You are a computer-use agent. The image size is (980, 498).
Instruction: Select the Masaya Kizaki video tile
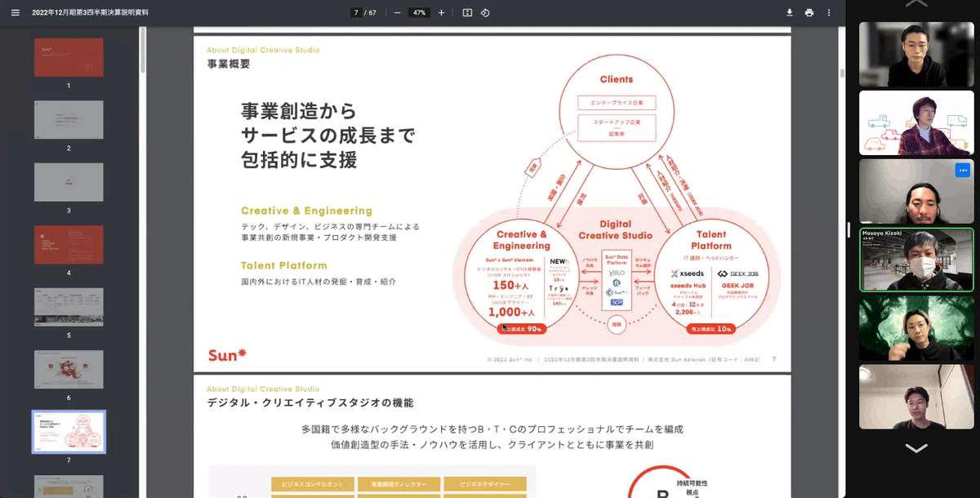pyautogui.click(x=916, y=260)
